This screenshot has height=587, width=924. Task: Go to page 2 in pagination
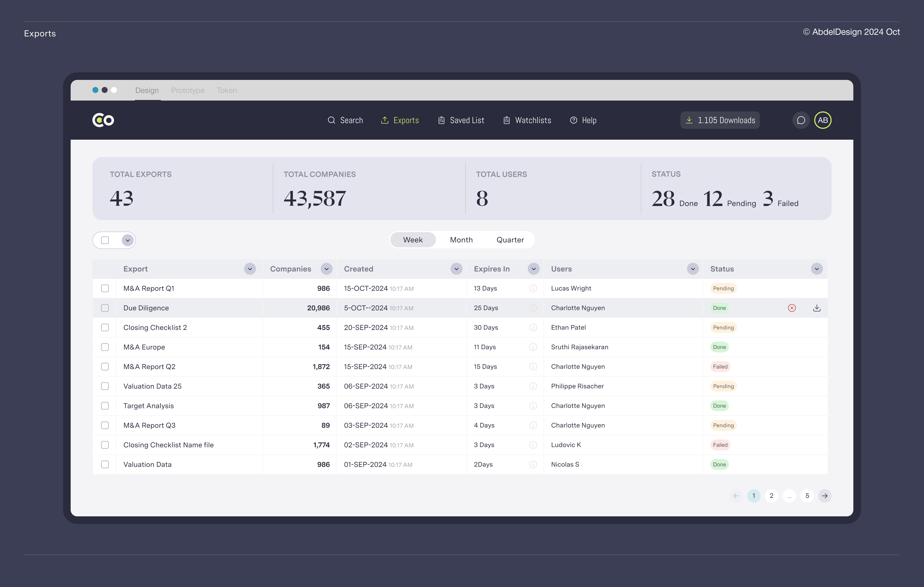[x=771, y=496]
